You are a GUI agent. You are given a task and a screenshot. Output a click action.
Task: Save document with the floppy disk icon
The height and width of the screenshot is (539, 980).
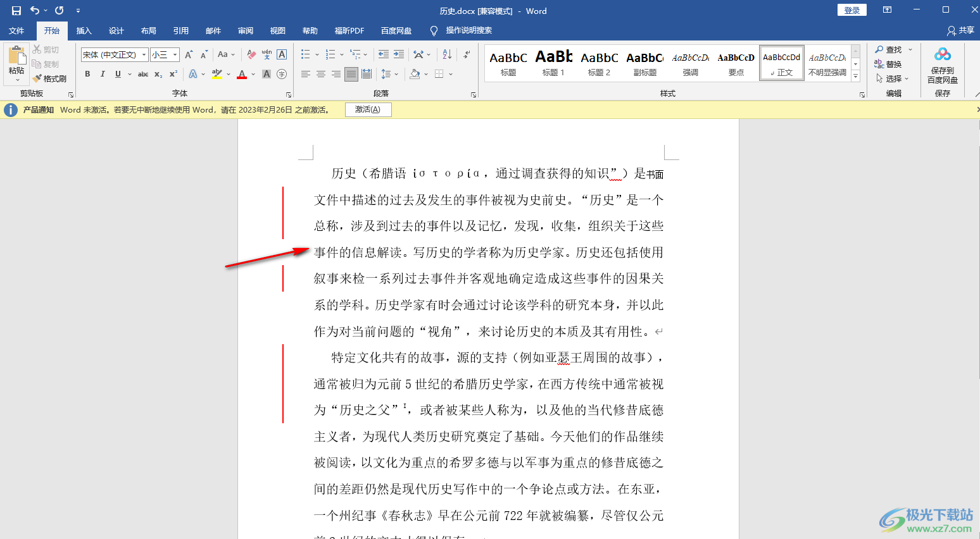click(16, 11)
